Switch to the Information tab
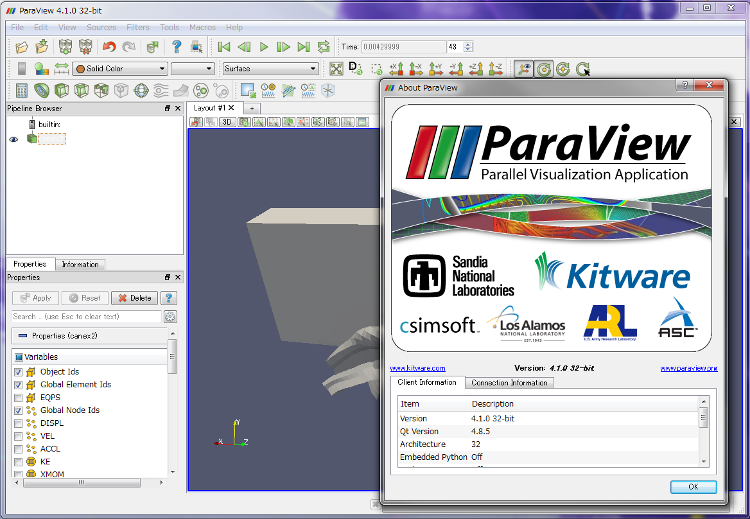 [x=80, y=265]
